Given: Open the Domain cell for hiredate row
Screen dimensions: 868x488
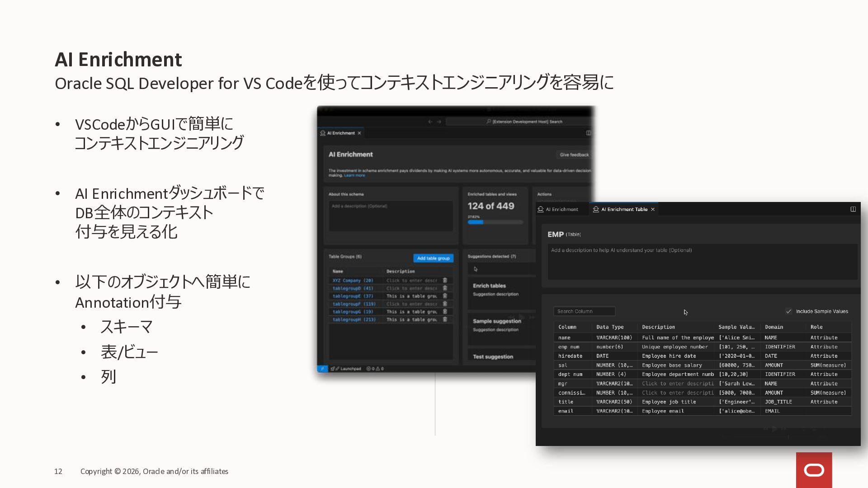Looking at the screenshot, I should (771, 356).
